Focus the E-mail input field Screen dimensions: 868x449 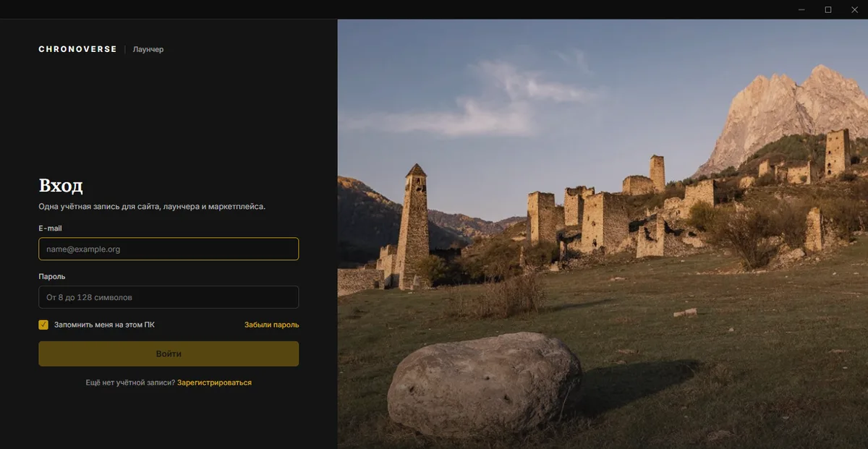(x=169, y=249)
